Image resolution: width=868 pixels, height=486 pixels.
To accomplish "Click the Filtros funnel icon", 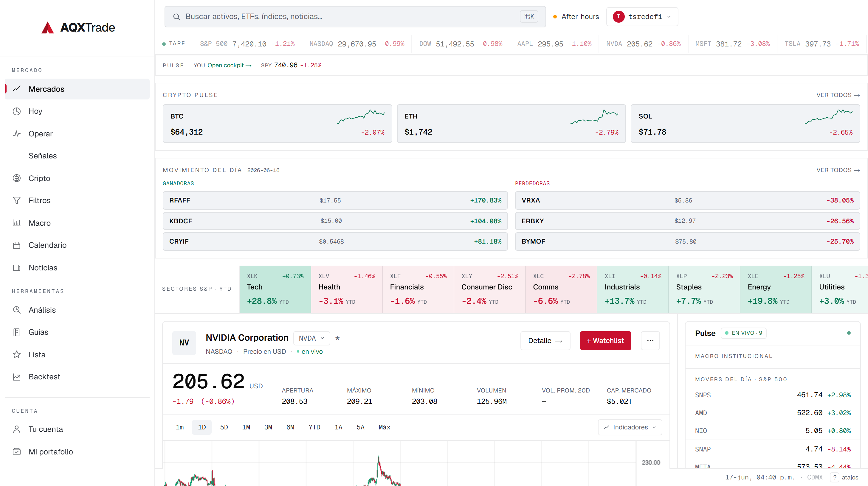I will (x=16, y=200).
